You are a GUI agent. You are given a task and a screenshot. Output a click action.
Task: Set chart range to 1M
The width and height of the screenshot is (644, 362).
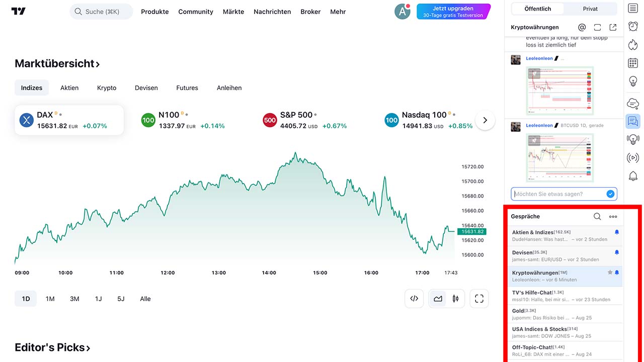(x=50, y=299)
